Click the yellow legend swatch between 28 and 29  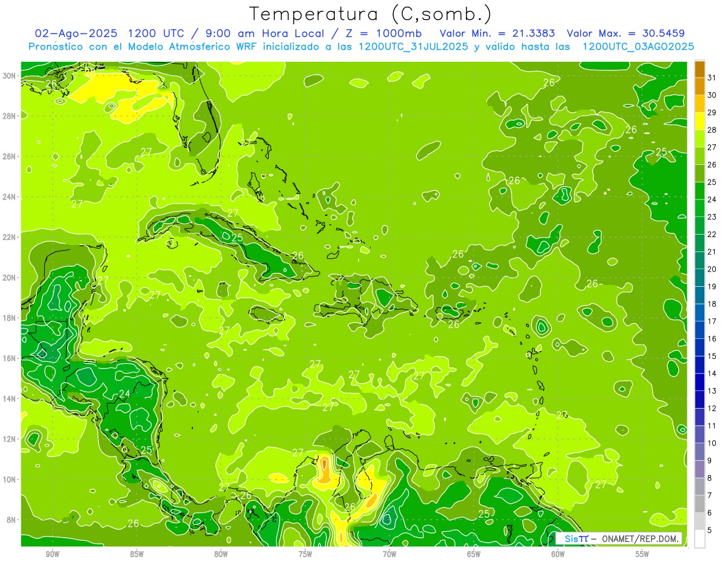click(699, 121)
